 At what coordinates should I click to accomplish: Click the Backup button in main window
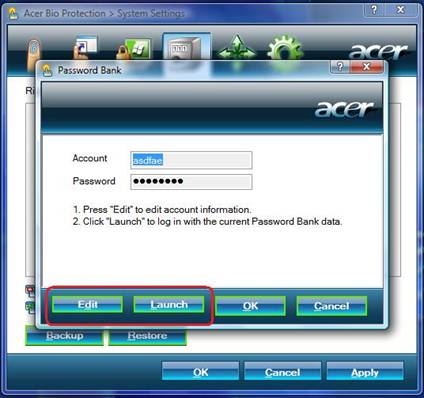click(64, 336)
